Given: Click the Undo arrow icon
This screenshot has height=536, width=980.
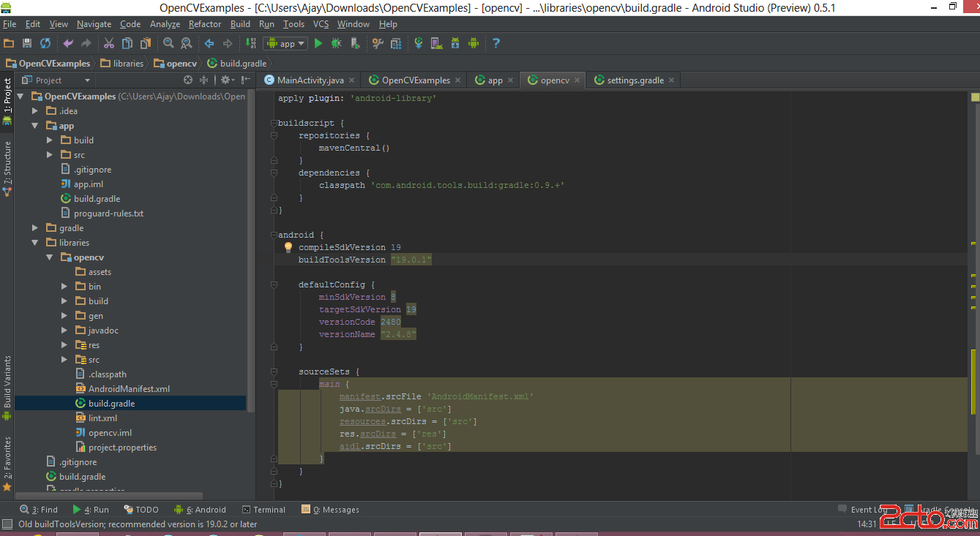Looking at the screenshot, I should point(68,43).
